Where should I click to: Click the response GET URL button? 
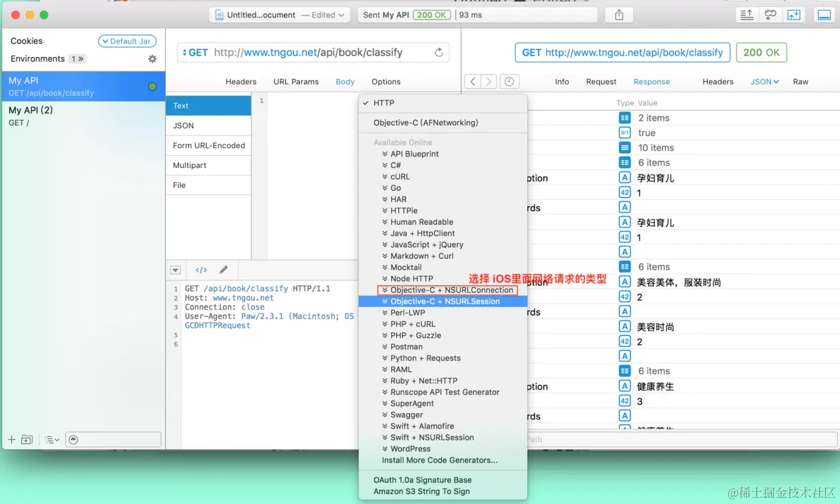click(x=623, y=52)
